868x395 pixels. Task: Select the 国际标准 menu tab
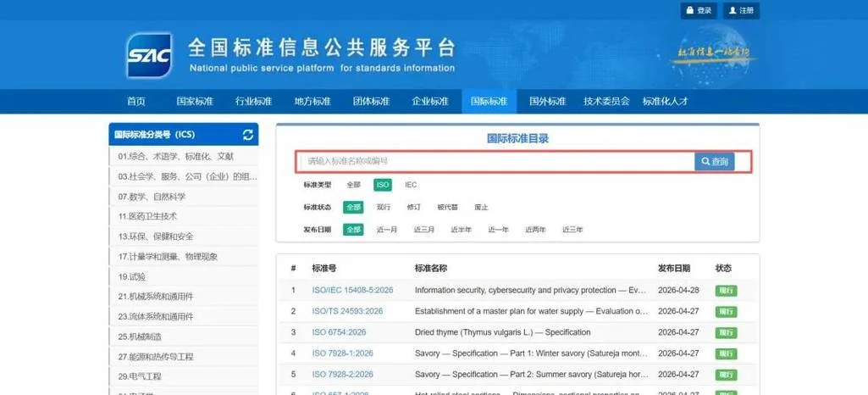coord(489,102)
